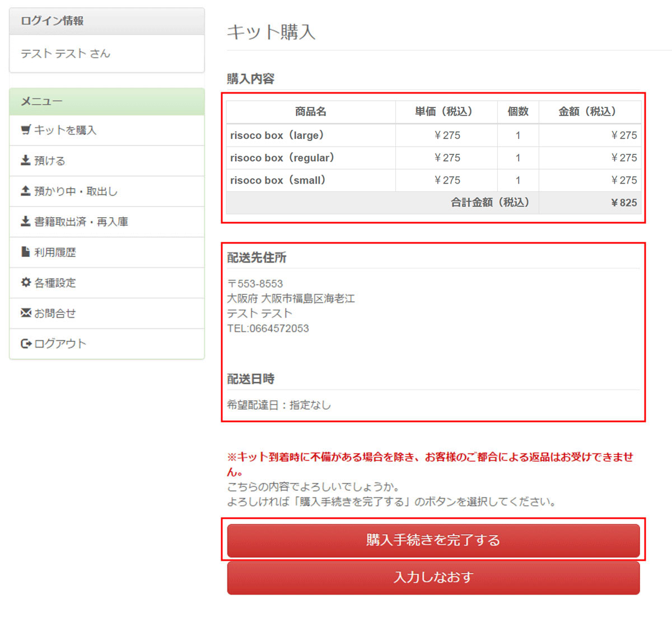Click the envelope icon beside お問合せ
The height and width of the screenshot is (629, 672).
pyautogui.click(x=26, y=313)
